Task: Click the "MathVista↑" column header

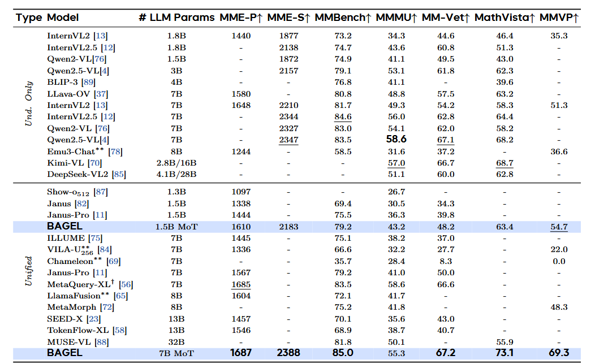Action: click(505, 18)
